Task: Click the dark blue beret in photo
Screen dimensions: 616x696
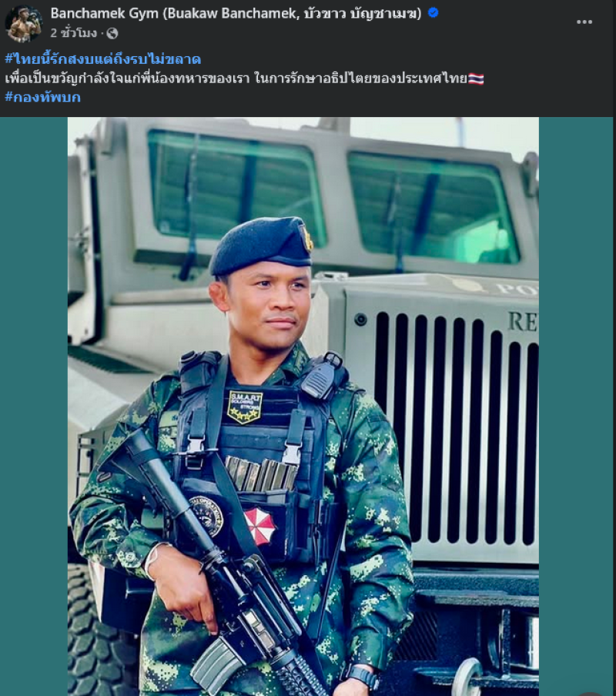Action: point(261,246)
